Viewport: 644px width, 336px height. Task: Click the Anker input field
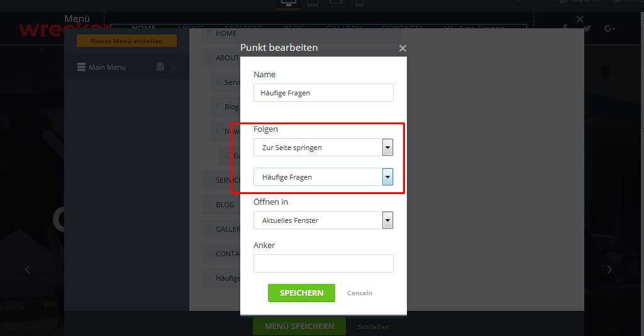coord(323,263)
